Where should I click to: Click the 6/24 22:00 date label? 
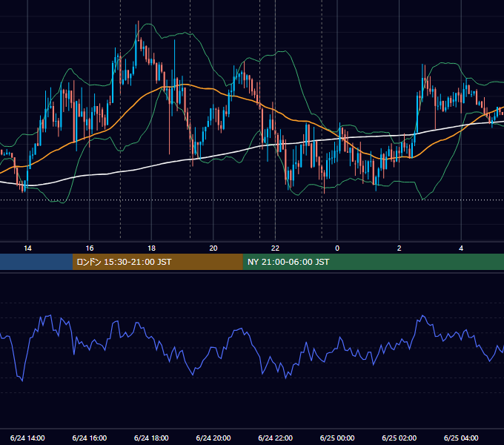(x=275, y=438)
